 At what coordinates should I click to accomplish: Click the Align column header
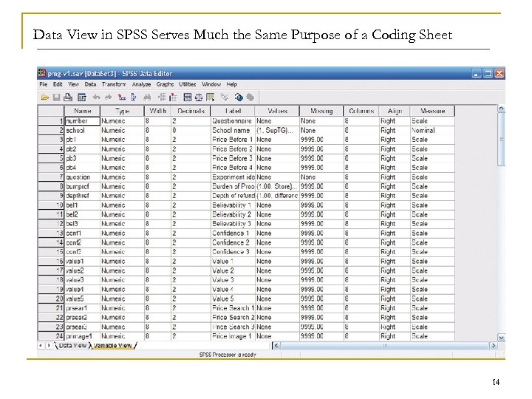click(x=395, y=111)
